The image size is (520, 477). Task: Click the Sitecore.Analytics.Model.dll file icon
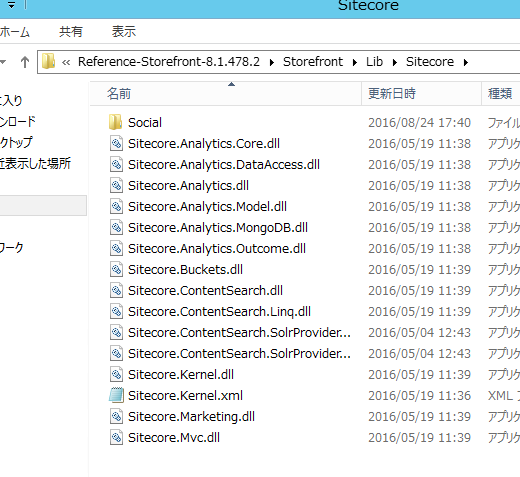(x=116, y=207)
